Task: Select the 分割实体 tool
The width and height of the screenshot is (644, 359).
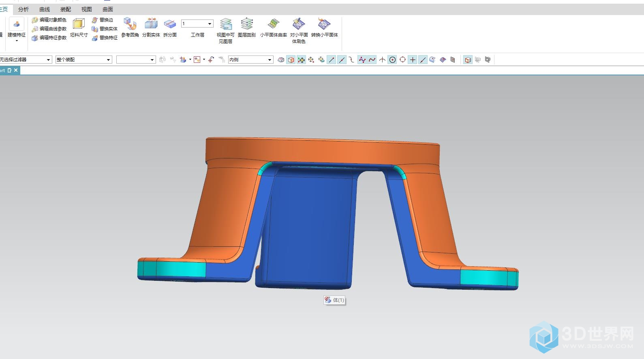Action: coord(151,28)
